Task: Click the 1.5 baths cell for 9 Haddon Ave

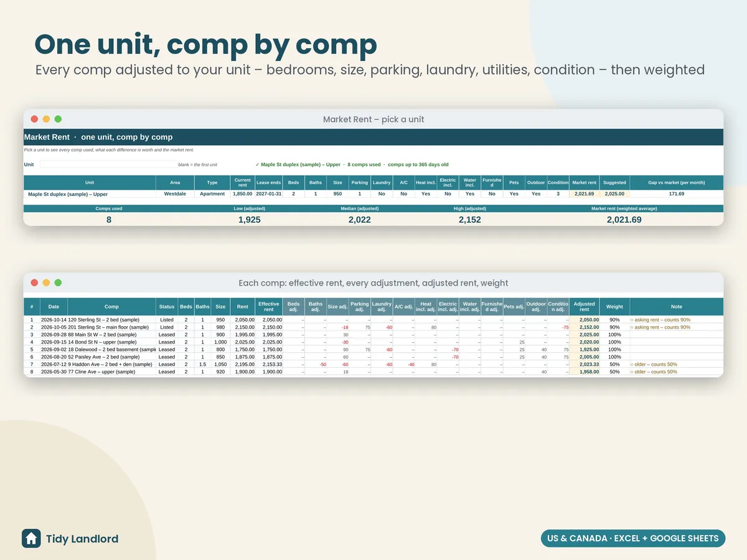Action: click(202, 364)
